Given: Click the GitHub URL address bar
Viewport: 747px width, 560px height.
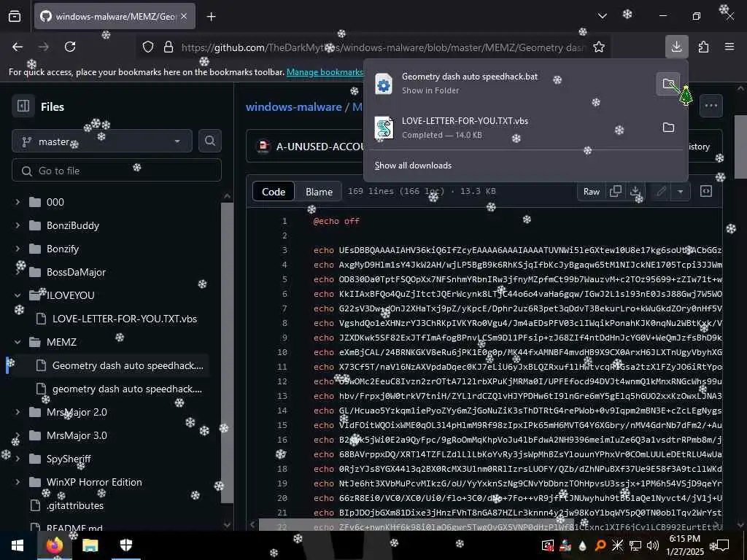Looking at the screenshot, I should 382,47.
